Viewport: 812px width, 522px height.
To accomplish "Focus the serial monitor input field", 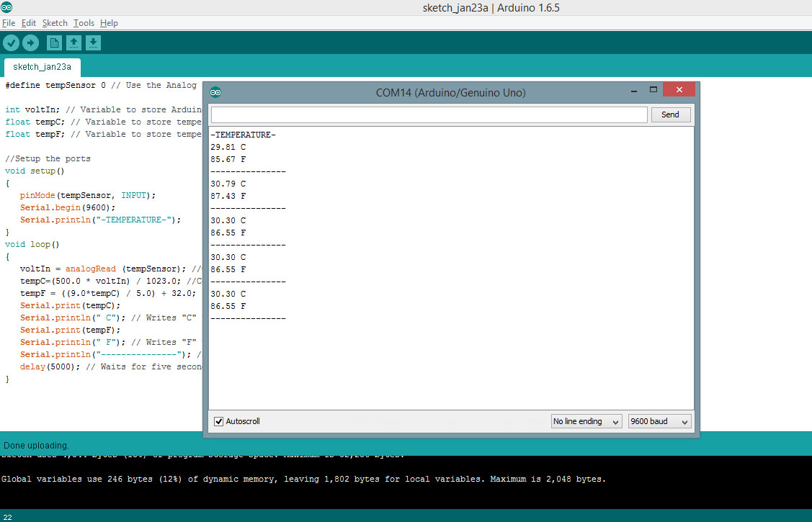I will pyautogui.click(x=429, y=114).
